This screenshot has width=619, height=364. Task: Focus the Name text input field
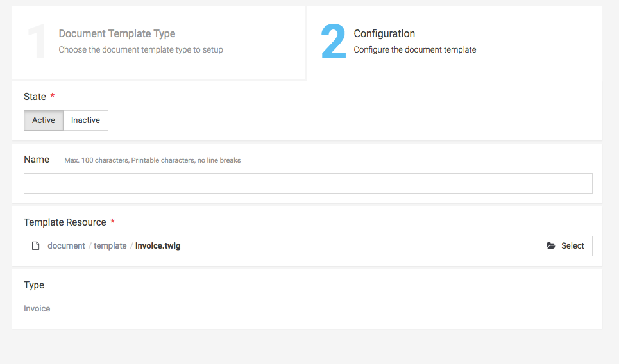[308, 183]
